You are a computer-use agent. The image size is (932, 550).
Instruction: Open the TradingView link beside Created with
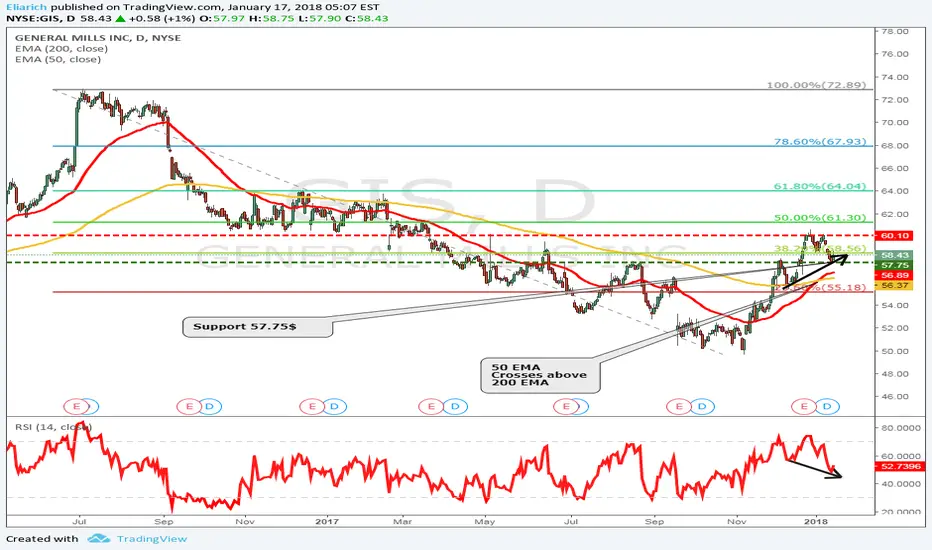pos(152,539)
